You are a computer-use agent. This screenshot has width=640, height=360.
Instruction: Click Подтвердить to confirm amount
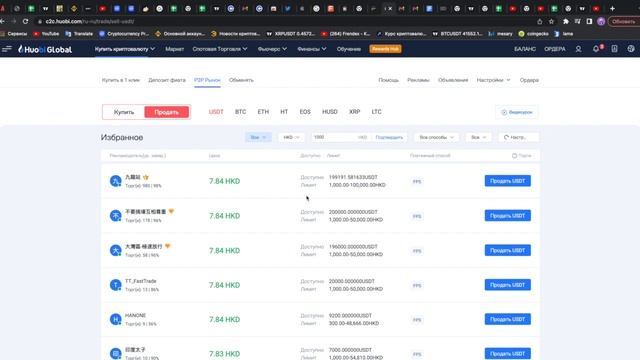(x=389, y=137)
